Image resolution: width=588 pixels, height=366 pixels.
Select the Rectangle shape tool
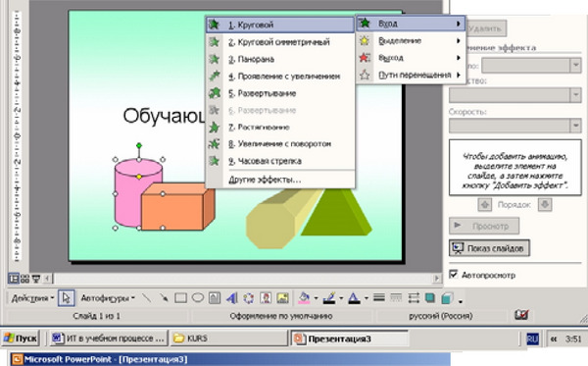pyautogui.click(x=180, y=298)
